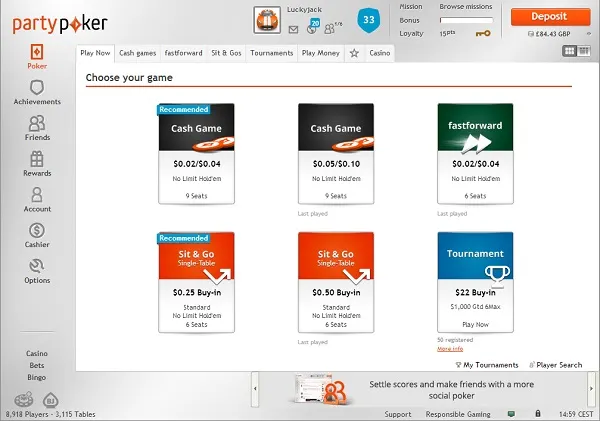Click the Luckyjack avatar picture
This screenshot has width=600, height=421.
pos(267,20)
